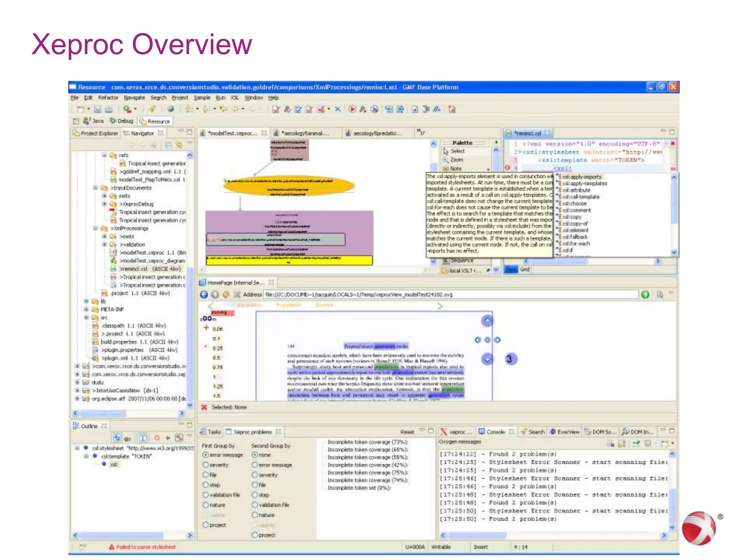Select error message under Second Group by
This screenshot has height=560, width=747.
click(x=255, y=465)
